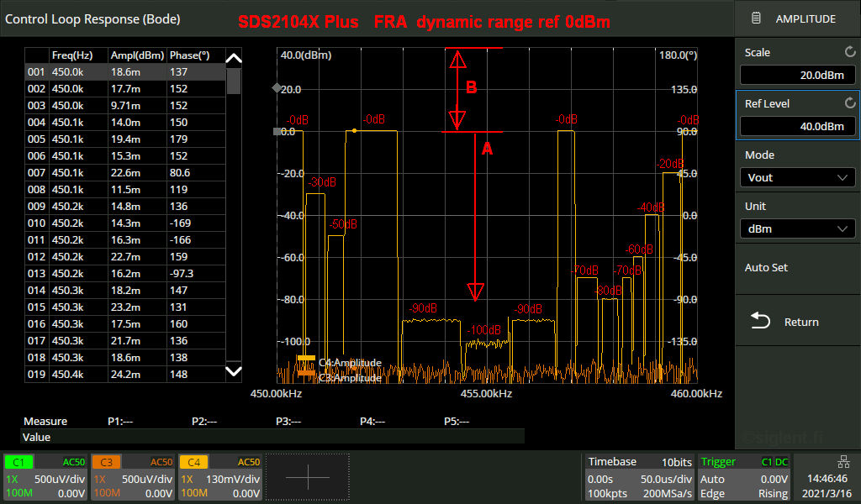The width and height of the screenshot is (861, 504).
Task: Click the Rising trigger slope text
Action: click(774, 493)
